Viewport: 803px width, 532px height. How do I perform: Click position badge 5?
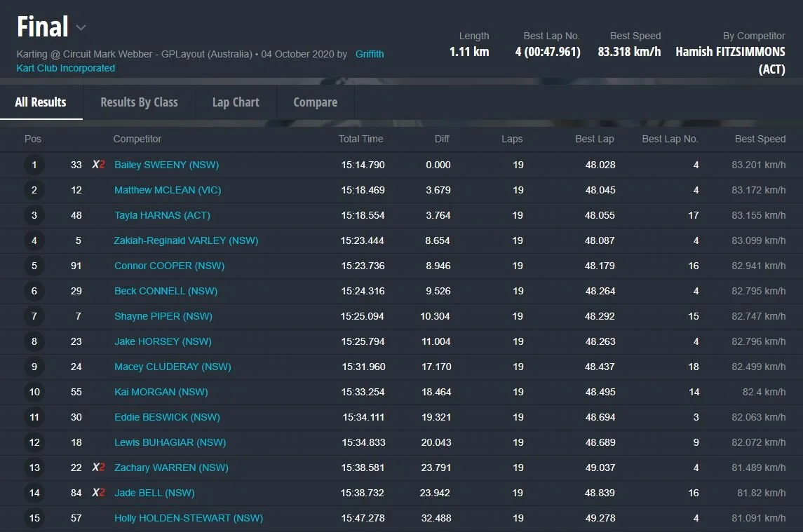click(x=34, y=266)
